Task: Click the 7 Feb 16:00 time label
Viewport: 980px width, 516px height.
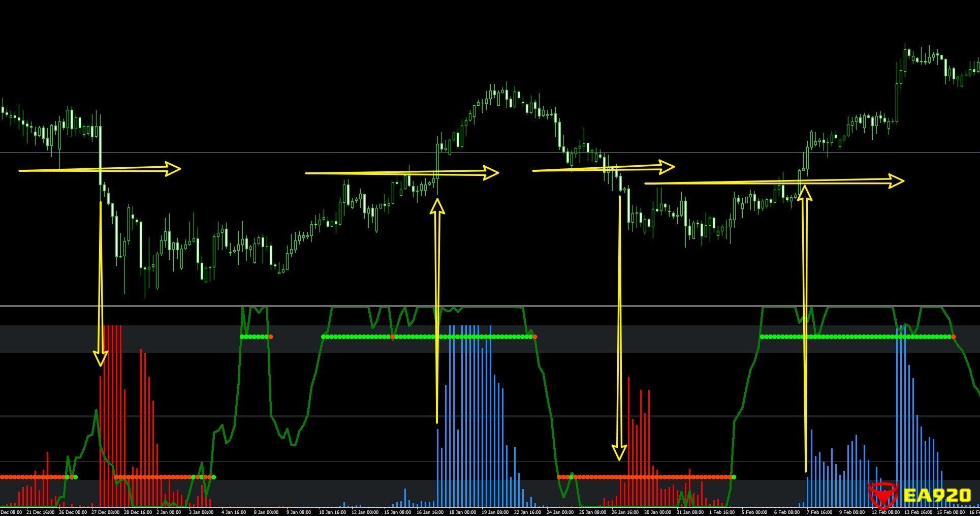Action: click(818, 512)
